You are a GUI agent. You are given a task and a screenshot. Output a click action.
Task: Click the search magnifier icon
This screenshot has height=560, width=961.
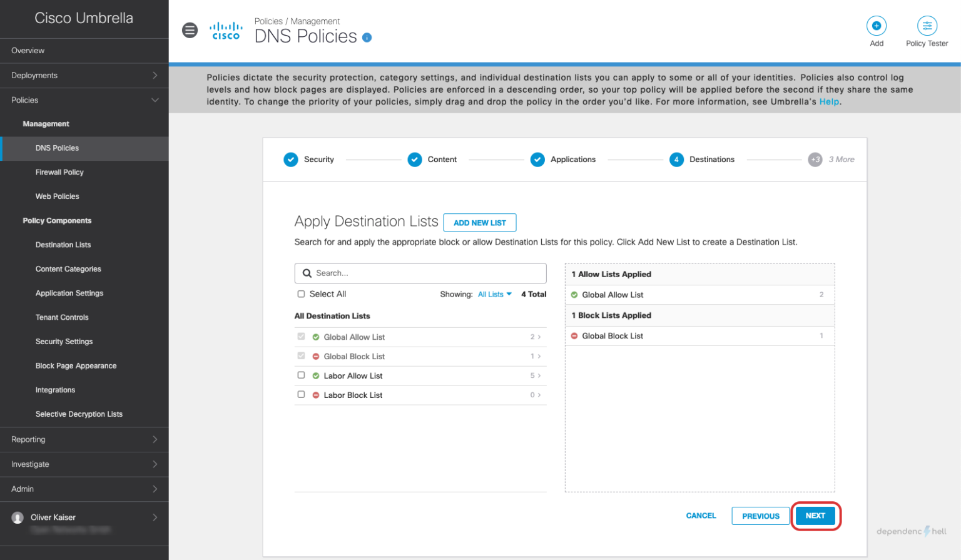307,273
